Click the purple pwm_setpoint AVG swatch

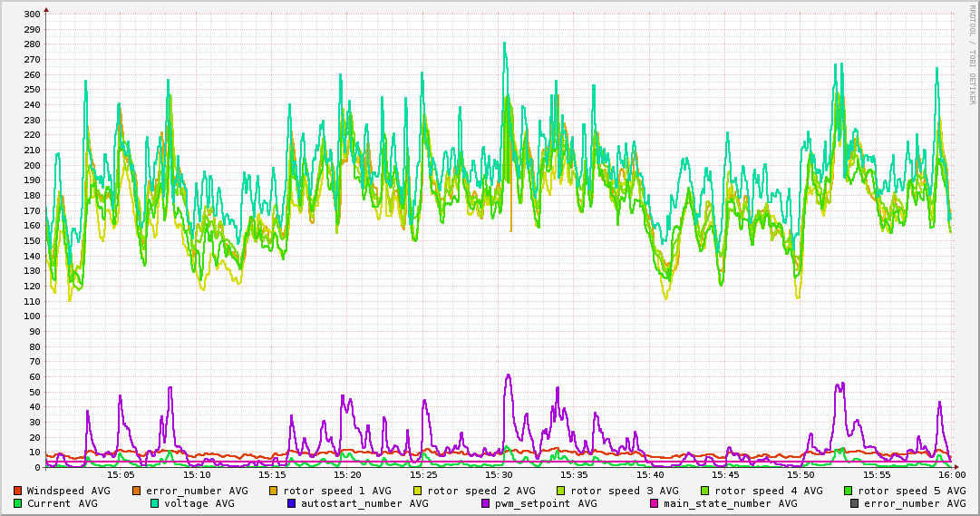pos(486,503)
